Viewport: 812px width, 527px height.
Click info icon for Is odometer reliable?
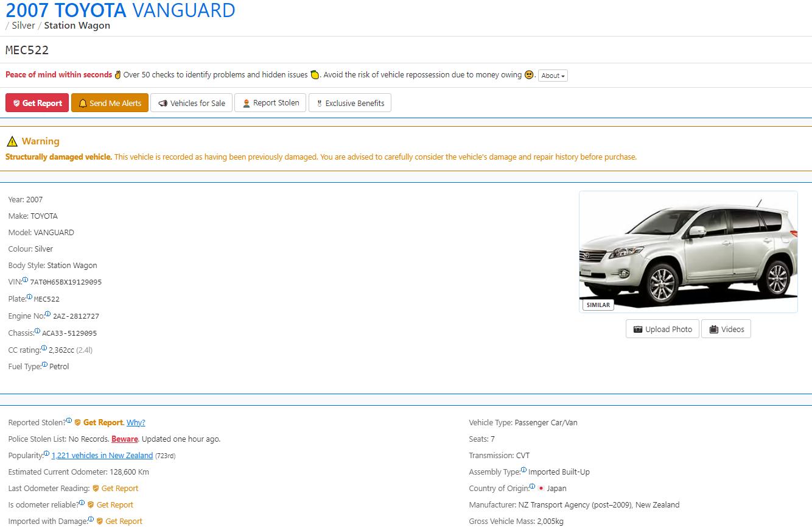click(x=82, y=503)
